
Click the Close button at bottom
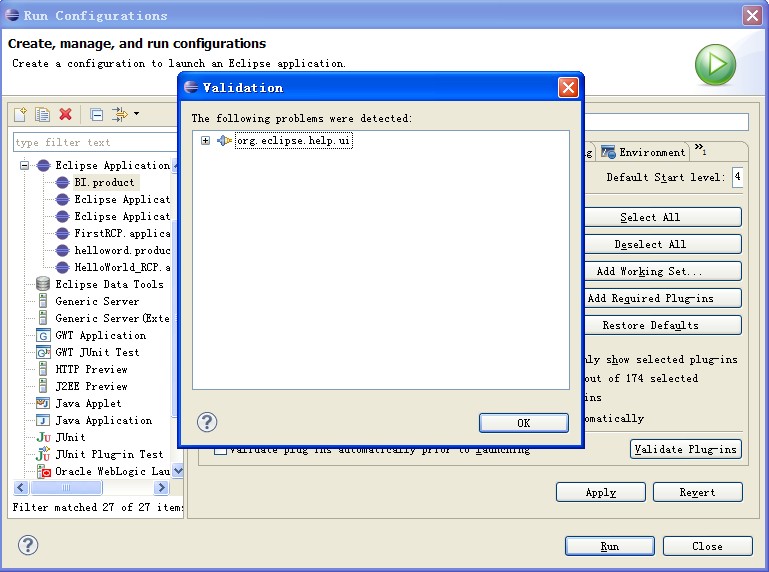coord(707,546)
